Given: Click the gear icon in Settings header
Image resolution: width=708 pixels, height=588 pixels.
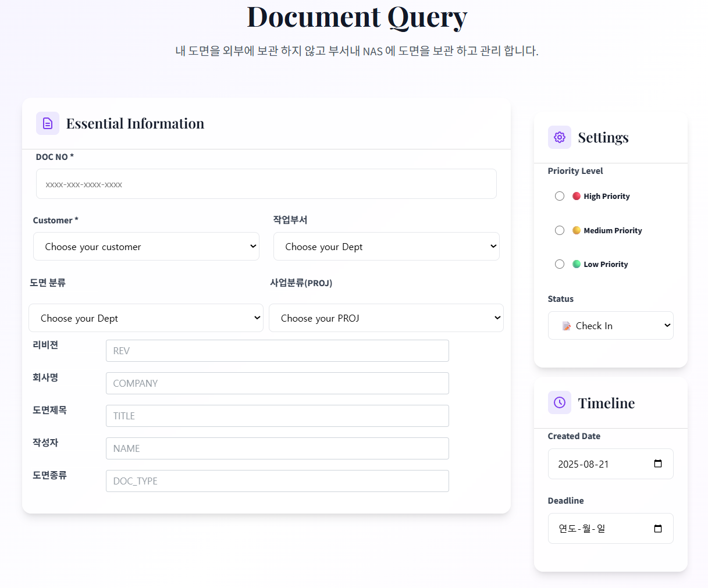Looking at the screenshot, I should [x=560, y=137].
